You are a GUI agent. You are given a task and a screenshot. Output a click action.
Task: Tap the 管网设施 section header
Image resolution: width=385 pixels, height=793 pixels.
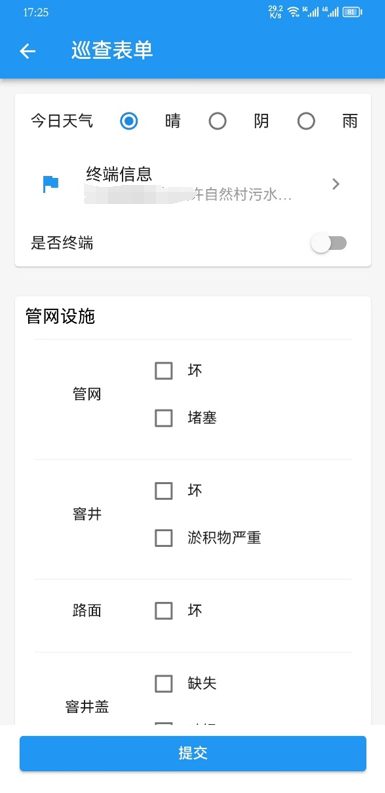coord(60,317)
